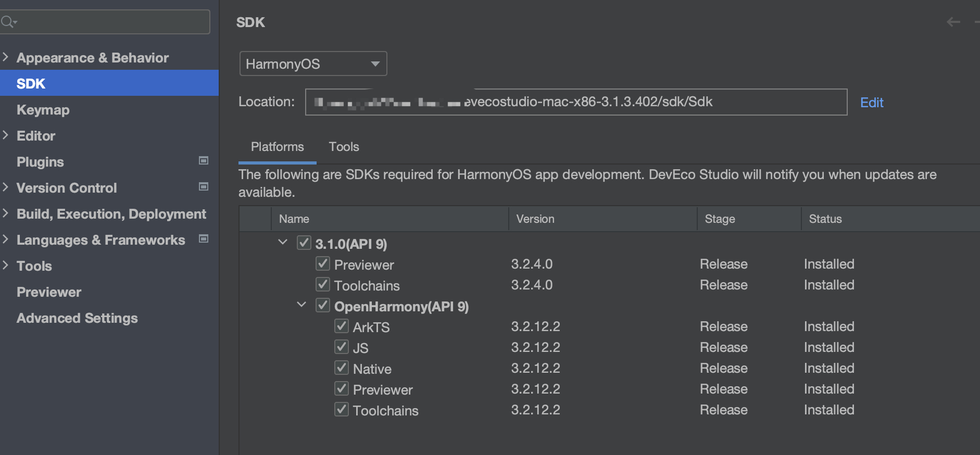Uncheck the ArkTS checkbox

(342, 326)
